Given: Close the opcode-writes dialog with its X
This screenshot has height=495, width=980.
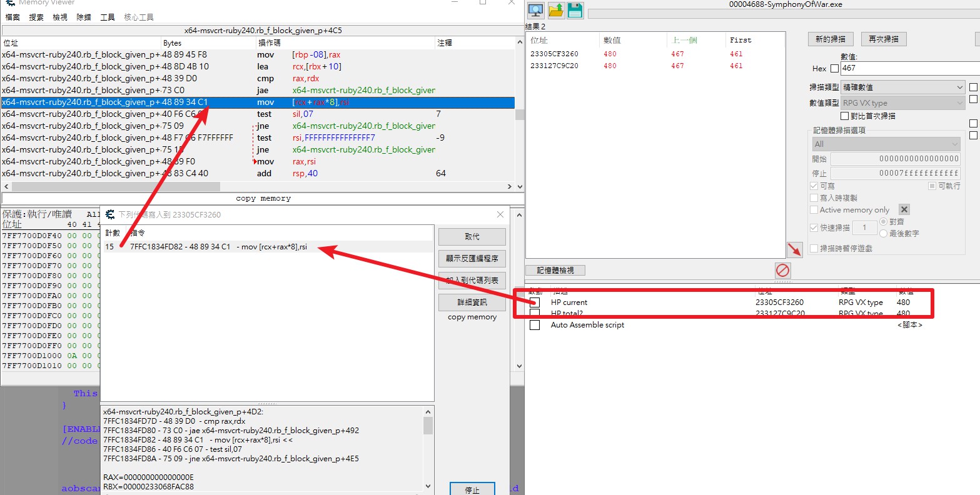Looking at the screenshot, I should 500,214.
